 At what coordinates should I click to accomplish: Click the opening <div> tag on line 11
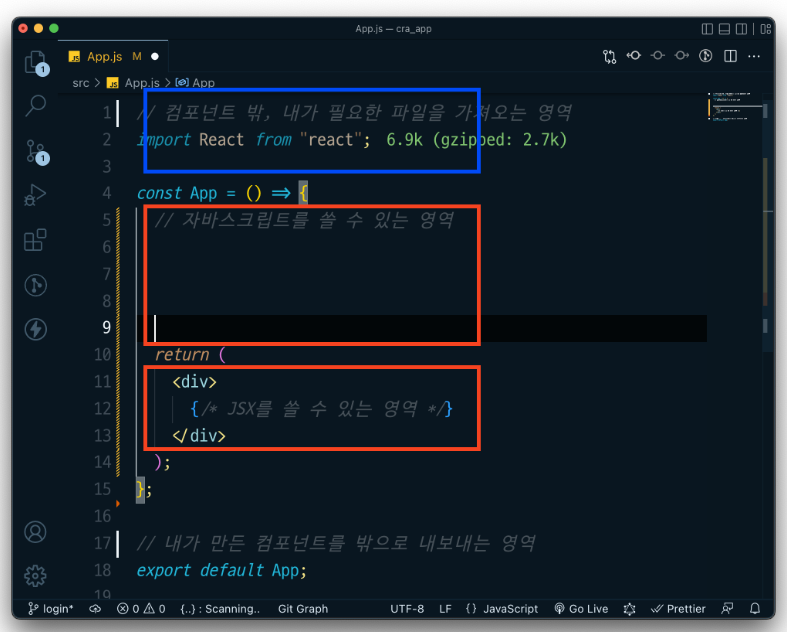coord(194,382)
